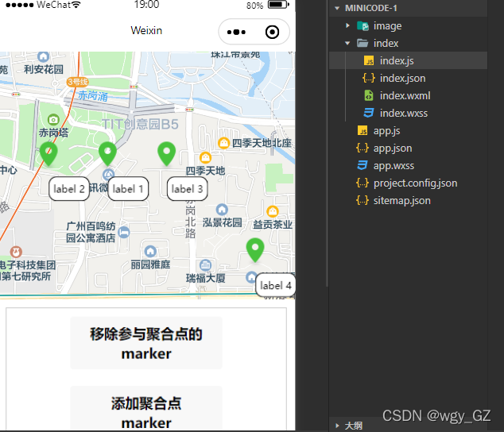Click the 利安花园 residence POI icon
This screenshot has height=432, width=504.
pos(44,57)
